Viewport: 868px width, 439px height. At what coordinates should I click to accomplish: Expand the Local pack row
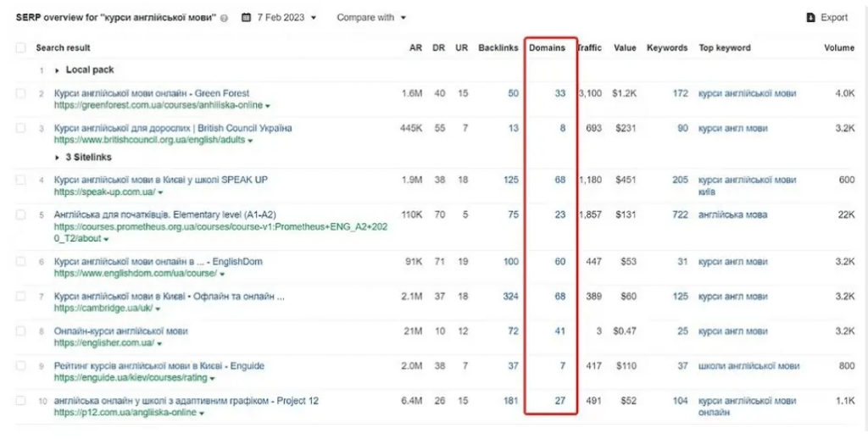coord(57,70)
